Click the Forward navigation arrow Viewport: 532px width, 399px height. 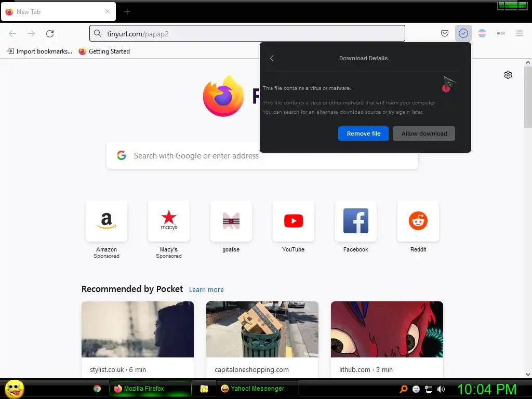[31, 34]
